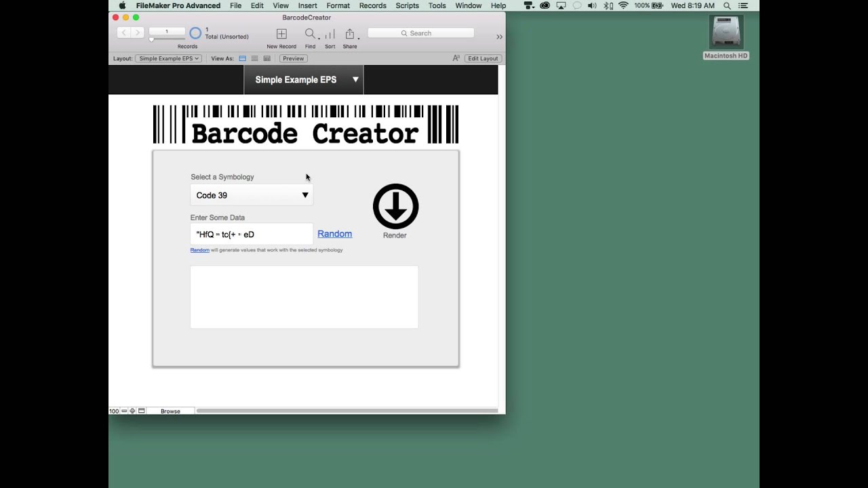Go to the previous record arrow
The height and width of the screenshot is (488, 868).
point(123,33)
